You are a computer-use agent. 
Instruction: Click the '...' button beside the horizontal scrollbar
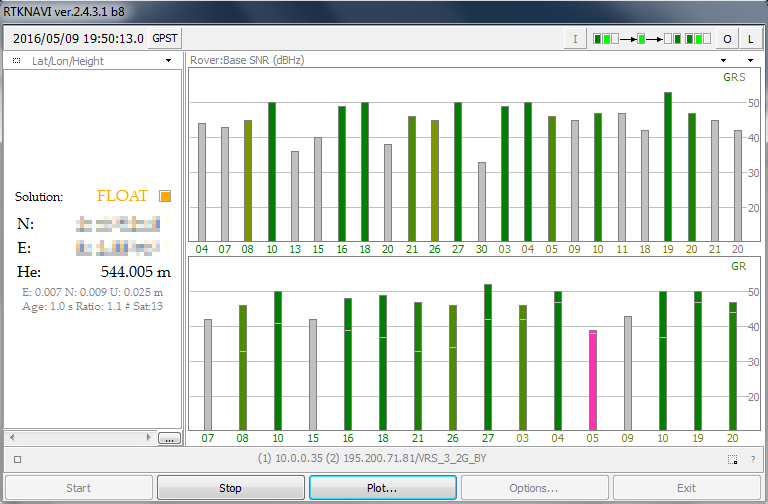(x=169, y=438)
